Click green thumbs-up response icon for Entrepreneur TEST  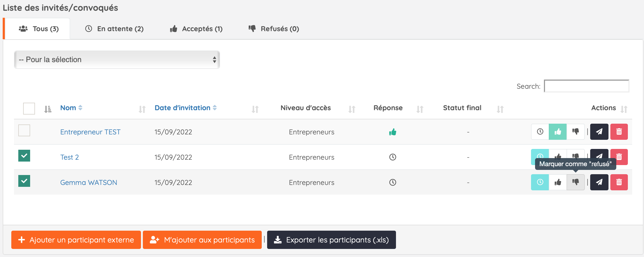coord(393,132)
